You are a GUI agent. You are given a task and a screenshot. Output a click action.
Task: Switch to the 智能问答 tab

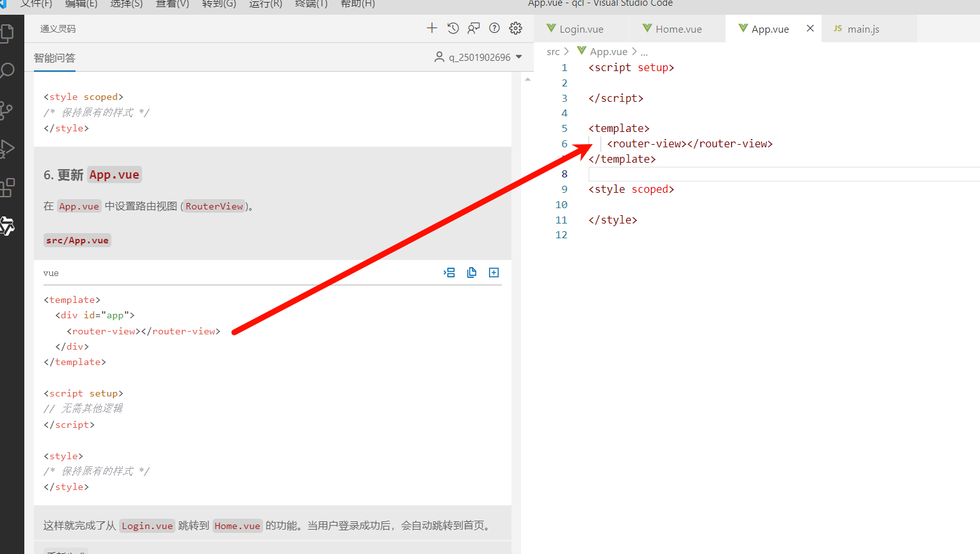tap(54, 58)
